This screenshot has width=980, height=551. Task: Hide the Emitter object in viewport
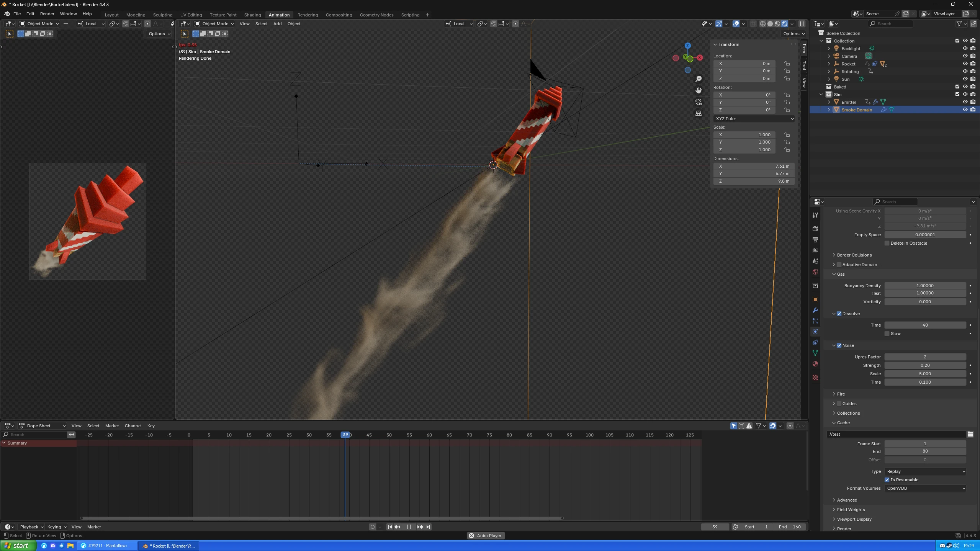tap(965, 102)
